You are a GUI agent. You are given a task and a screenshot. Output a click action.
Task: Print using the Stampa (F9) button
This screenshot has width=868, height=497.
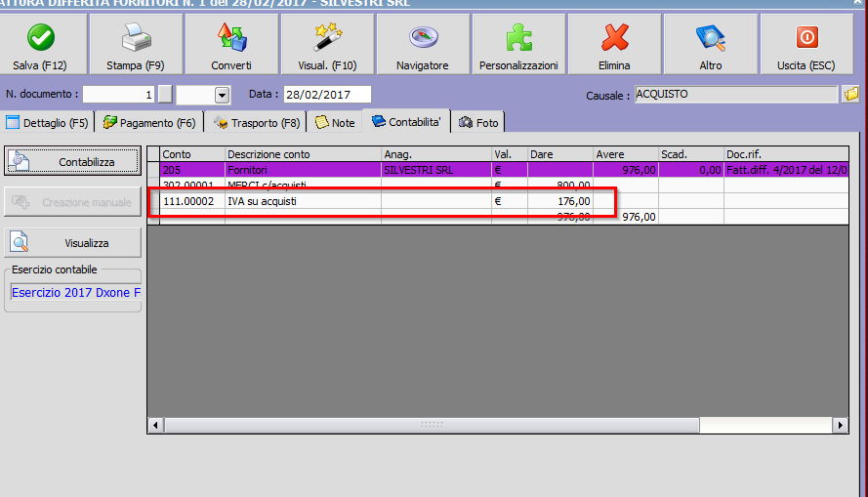point(136,44)
